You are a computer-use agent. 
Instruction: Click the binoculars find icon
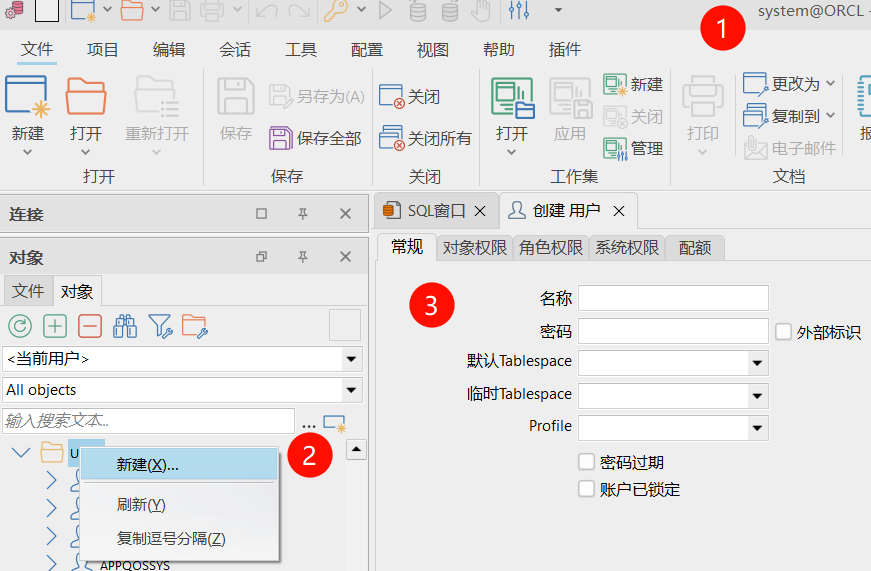[x=125, y=325]
